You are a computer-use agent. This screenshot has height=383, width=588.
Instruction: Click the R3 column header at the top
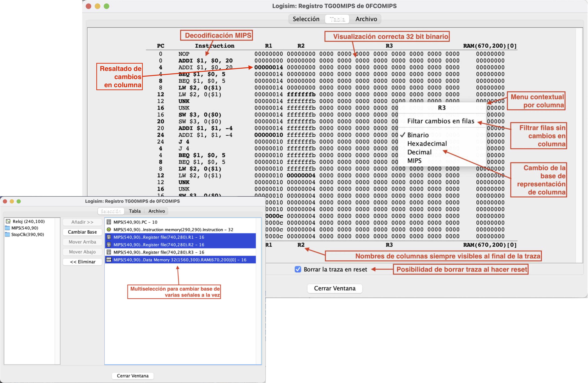click(x=389, y=46)
